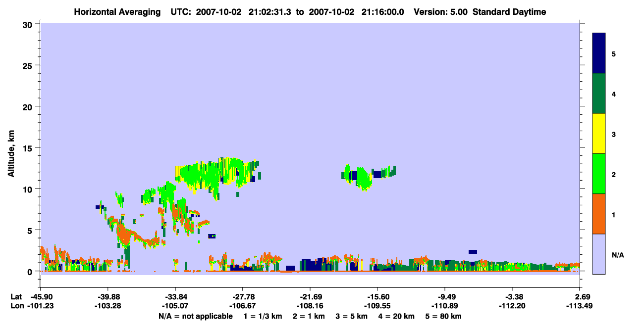Click the 'Version: 5.00' text in the title
This screenshot has width=644, height=330.
coord(440,12)
